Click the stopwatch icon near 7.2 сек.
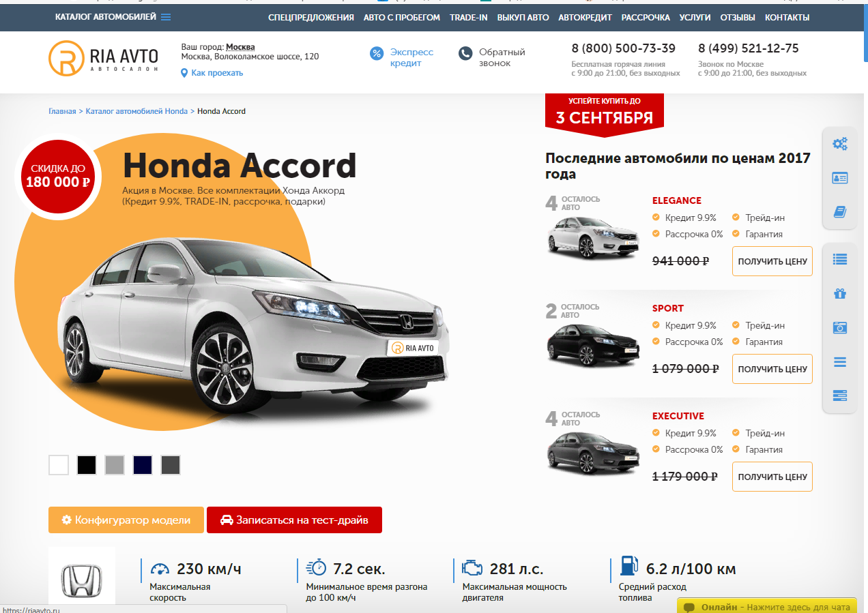The width and height of the screenshot is (868, 613). coord(316,568)
